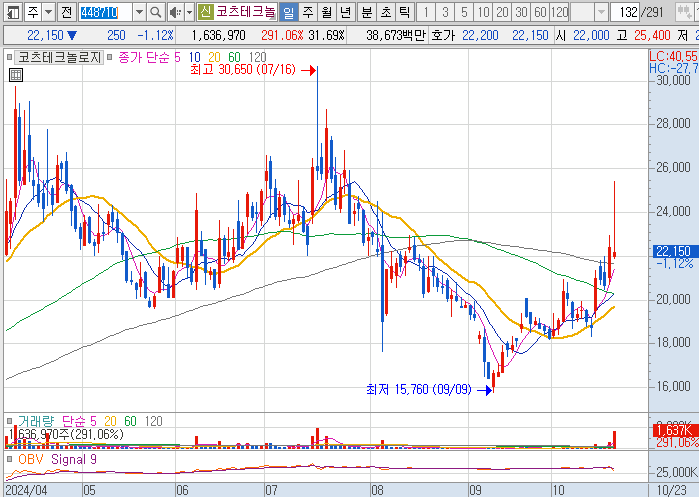Switch to 초 second chart period

(386, 12)
